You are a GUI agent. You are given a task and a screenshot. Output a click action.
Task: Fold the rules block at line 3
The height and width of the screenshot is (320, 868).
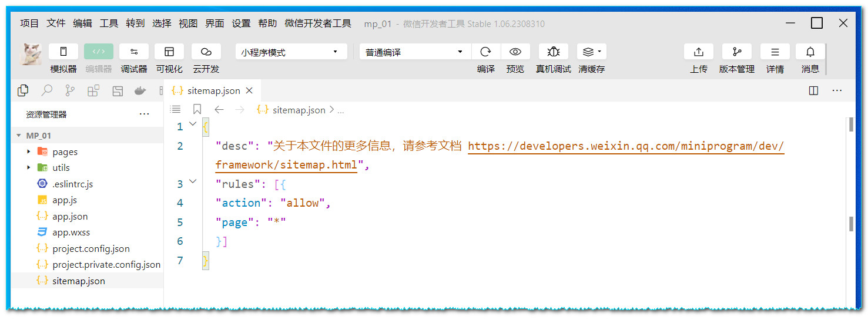(x=193, y=181)
